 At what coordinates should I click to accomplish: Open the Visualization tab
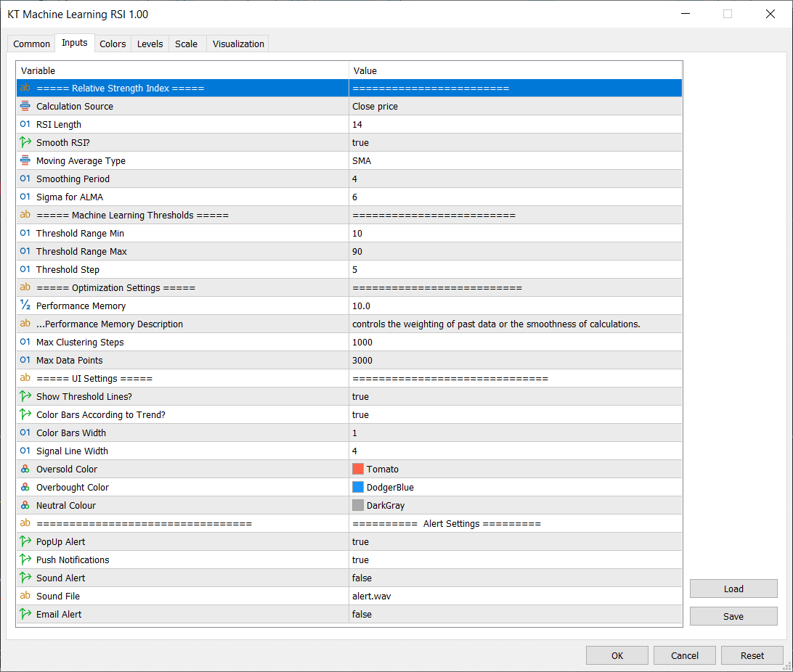click(x=238, y=44)
